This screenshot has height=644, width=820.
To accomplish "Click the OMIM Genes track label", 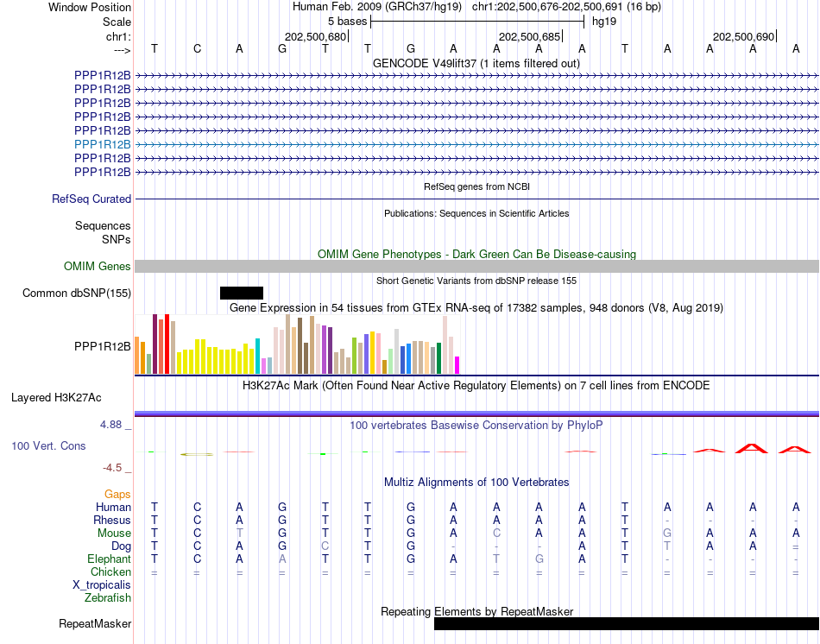I will (x=98, y=266).
